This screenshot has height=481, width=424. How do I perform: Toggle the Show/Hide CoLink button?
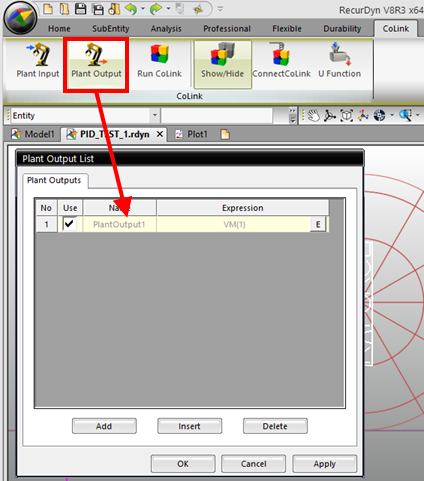click(222, 64)
